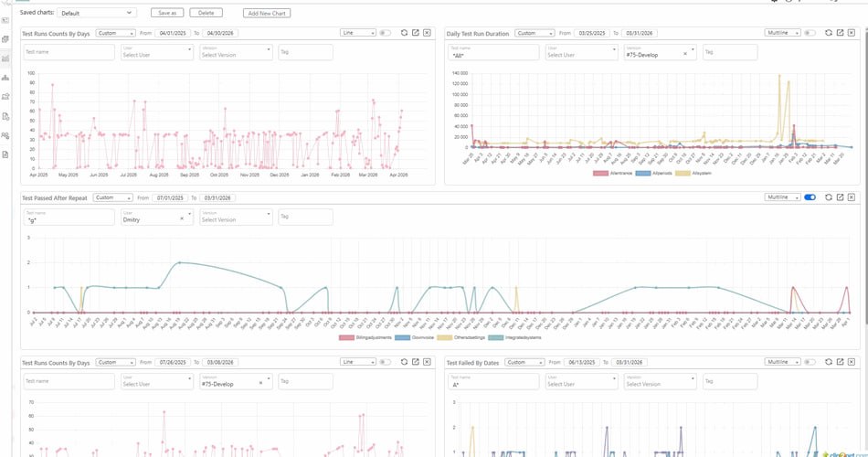Close the Test Passed After Repeat chart
This screenshot has height=457, width=868.
[x=852, y=197]
